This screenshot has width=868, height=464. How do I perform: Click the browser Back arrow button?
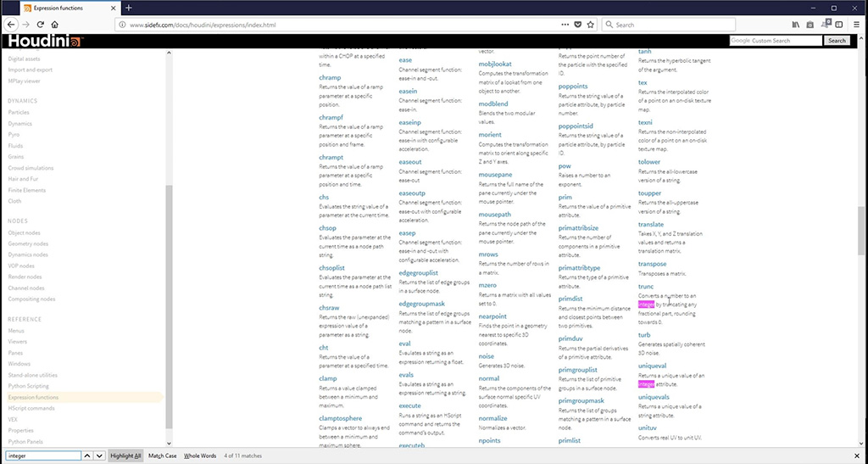coord(9,25)
